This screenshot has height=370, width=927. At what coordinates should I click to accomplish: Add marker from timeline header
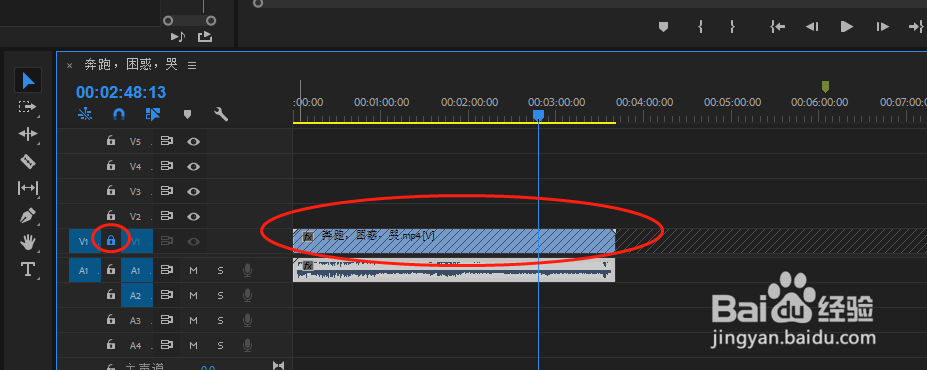pos(187,114)
